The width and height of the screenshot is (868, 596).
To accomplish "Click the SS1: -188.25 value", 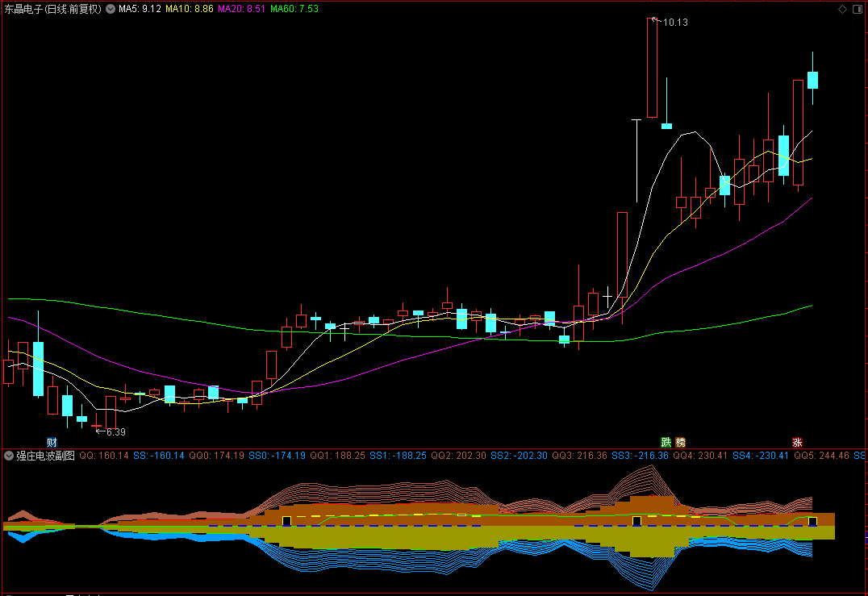I will 398,456.
